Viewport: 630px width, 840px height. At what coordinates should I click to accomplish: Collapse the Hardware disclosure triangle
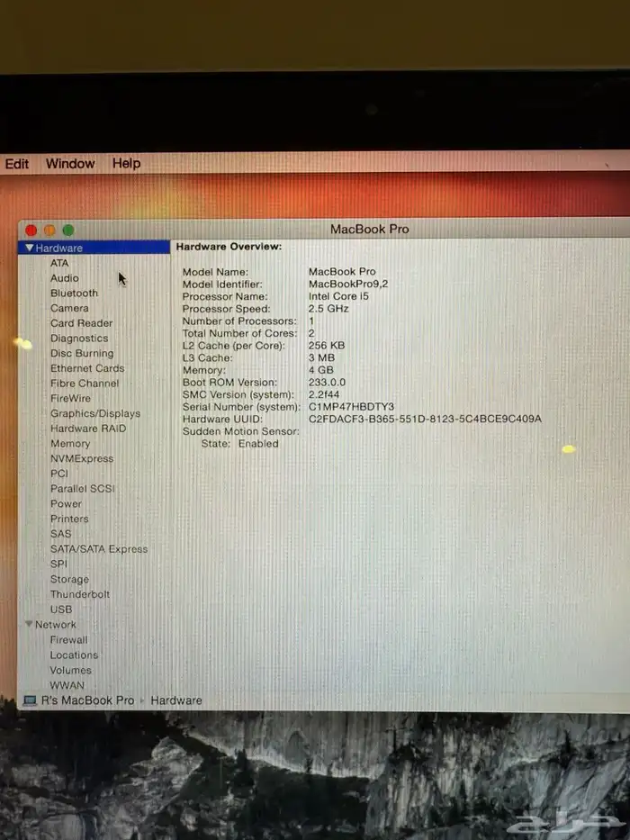click(30, 248)
